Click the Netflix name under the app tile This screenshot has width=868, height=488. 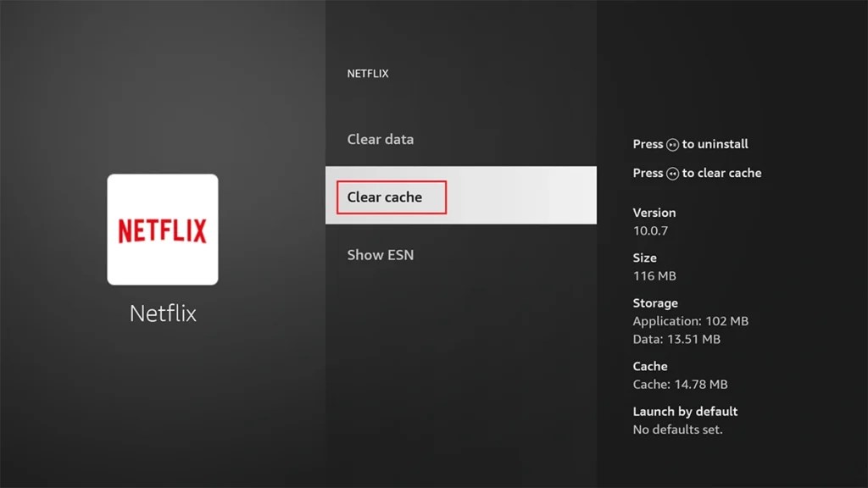coord(163,313)
